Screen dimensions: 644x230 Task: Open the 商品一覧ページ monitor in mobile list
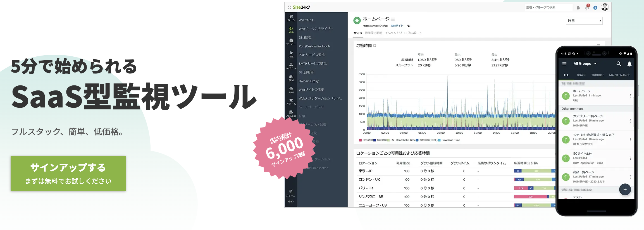pyautogui.click(x=597, y=177)
